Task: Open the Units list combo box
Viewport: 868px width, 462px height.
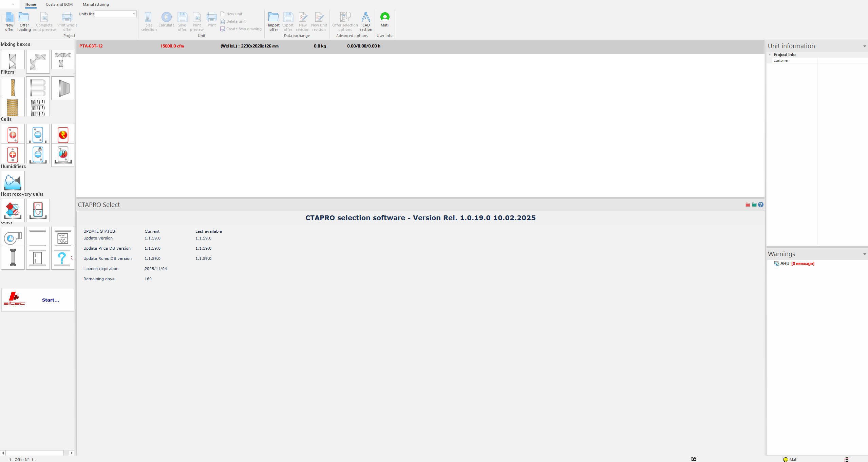Action: point(116,14)
